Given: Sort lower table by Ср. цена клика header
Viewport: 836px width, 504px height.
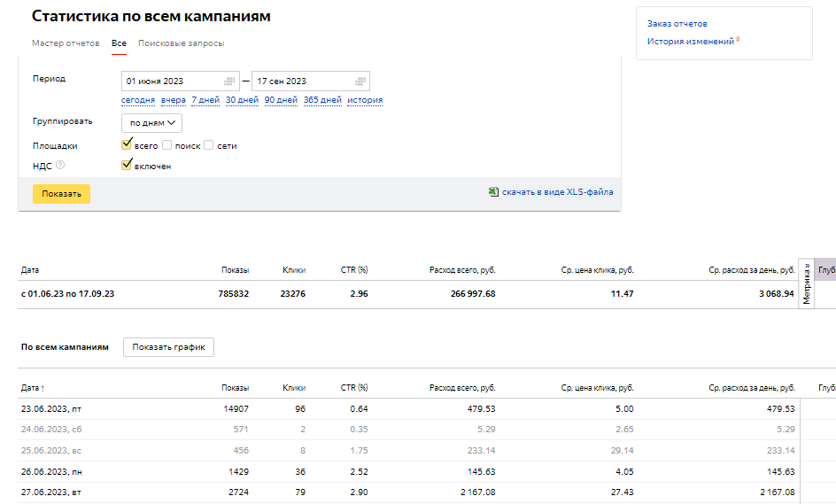Looking at the screenshot, I should tap(597, 388).
